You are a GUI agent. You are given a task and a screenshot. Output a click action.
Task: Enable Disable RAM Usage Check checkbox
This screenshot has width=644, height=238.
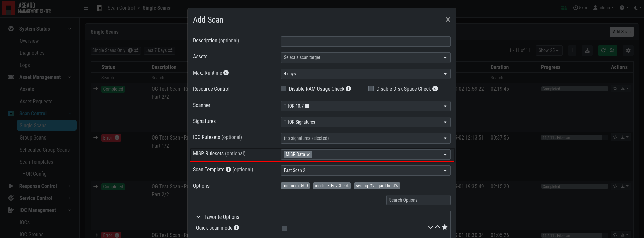[x=283, y=89]
